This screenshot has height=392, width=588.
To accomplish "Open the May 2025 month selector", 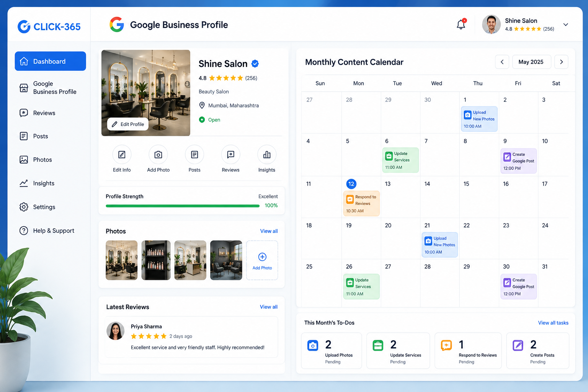I will (x=531, y=62).
